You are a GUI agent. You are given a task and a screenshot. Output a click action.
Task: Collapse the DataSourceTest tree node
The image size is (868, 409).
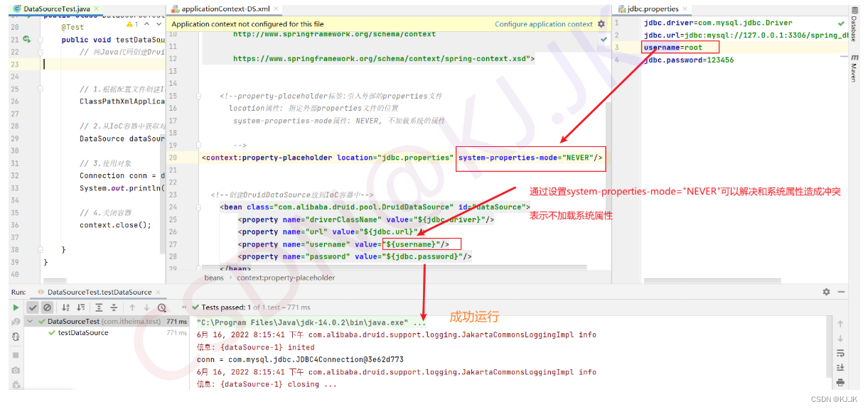tap(31, 322)
